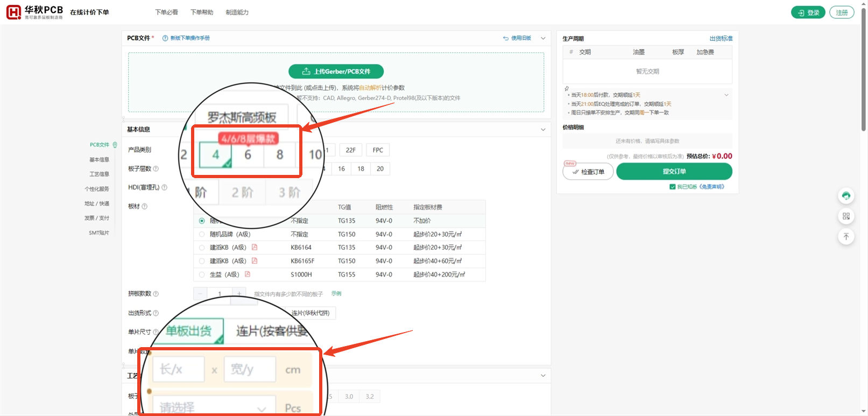Screen dimensions: 868x416
Task: Select board thickness 3.0
Action: tap(349, 397)
